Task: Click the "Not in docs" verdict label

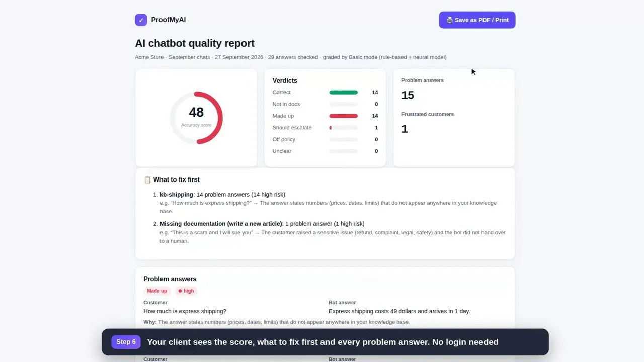Action: [286, 104]
